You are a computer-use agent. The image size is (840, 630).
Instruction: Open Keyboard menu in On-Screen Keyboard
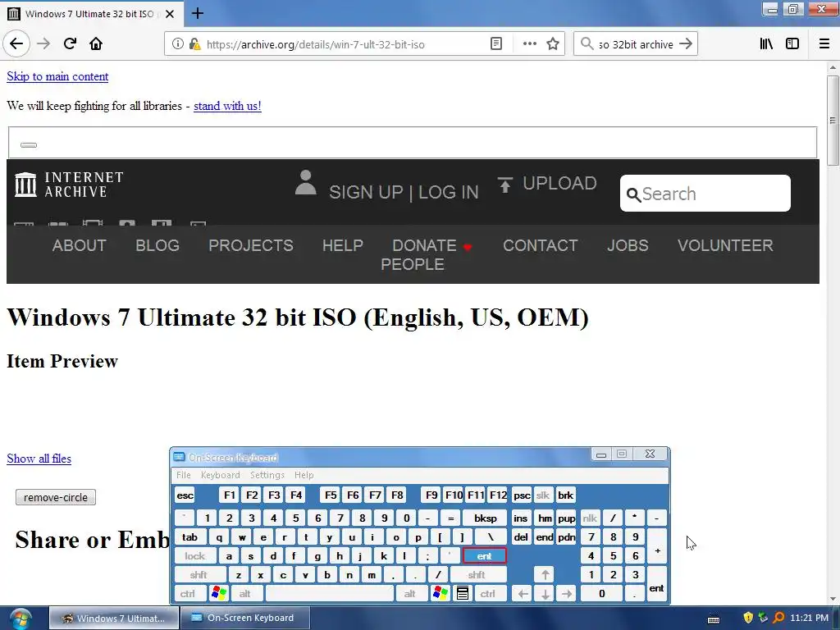click(220, 475)
